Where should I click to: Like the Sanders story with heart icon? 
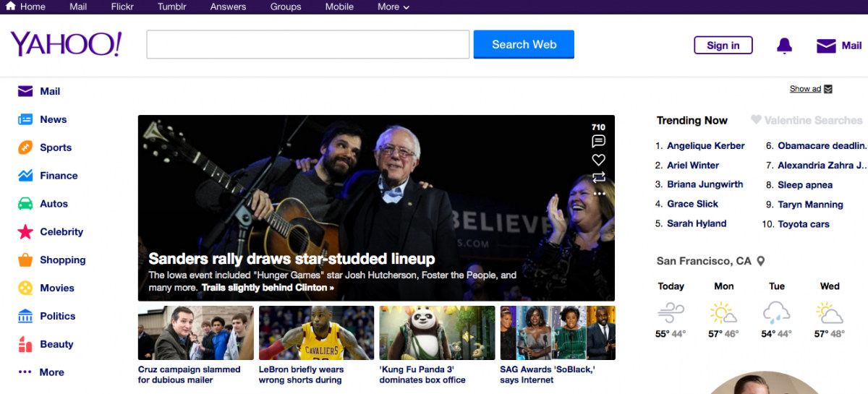[598, 160]
